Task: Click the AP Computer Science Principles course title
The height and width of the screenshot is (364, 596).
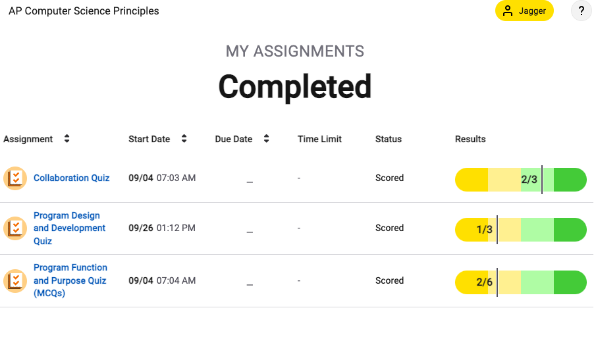Action: point(84,11)
